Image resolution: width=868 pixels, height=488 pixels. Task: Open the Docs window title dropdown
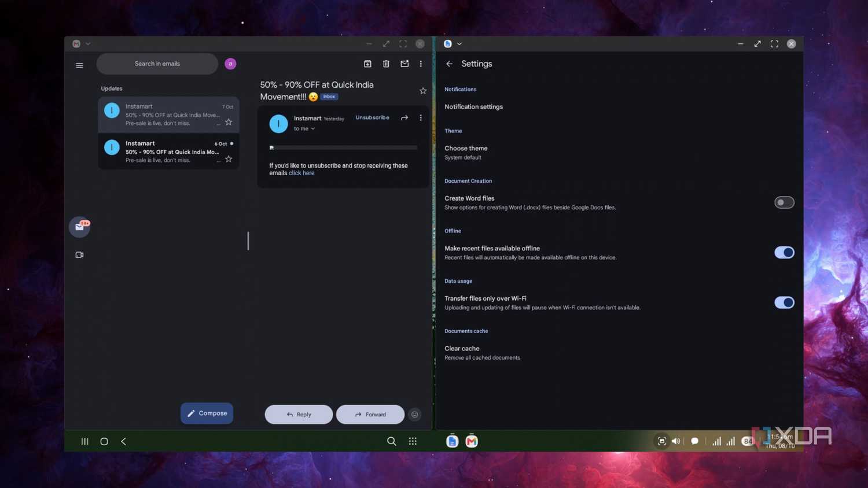tap(459, 44)
